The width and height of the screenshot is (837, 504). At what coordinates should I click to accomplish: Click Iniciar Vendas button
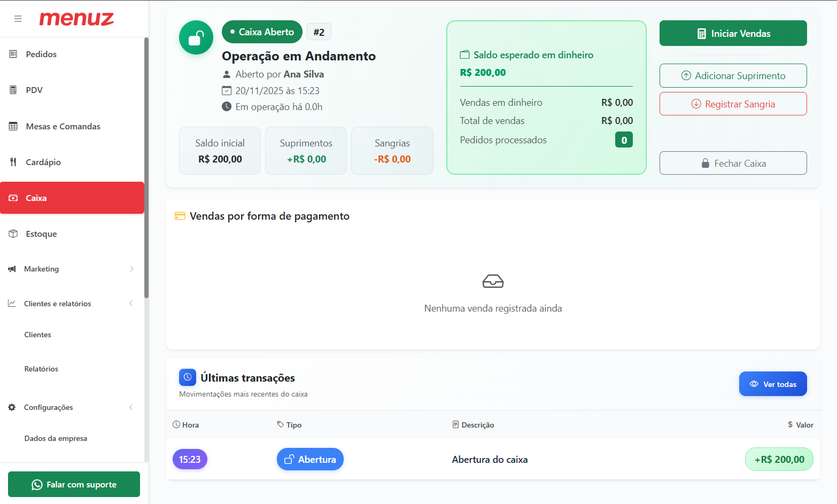pos(733,33)
